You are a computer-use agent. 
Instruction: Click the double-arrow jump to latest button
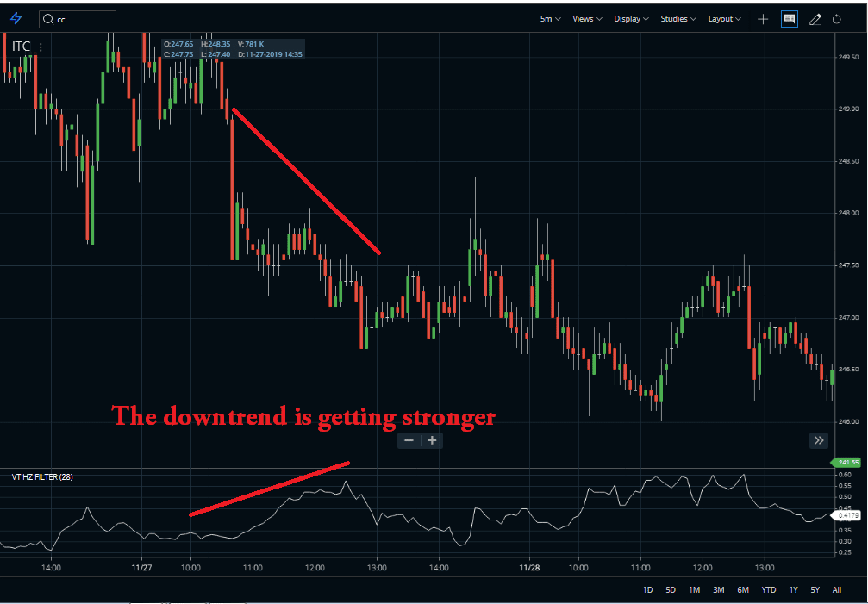point(819,440)
